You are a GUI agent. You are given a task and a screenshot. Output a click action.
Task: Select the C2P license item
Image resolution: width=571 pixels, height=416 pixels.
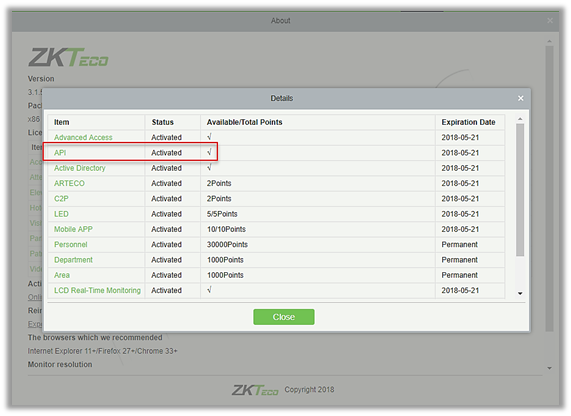(x=61, y=199)
